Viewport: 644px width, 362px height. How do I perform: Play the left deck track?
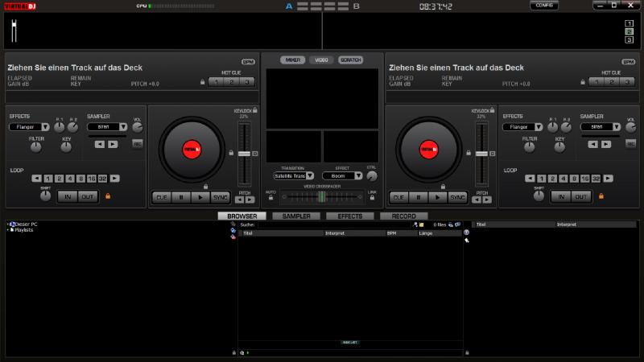tap(200, 197)
